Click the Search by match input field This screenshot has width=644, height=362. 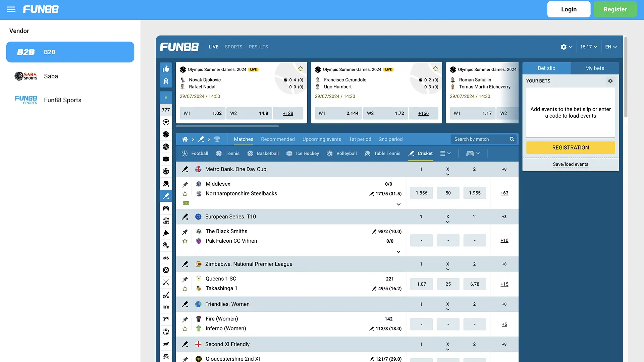pos(479,139)
